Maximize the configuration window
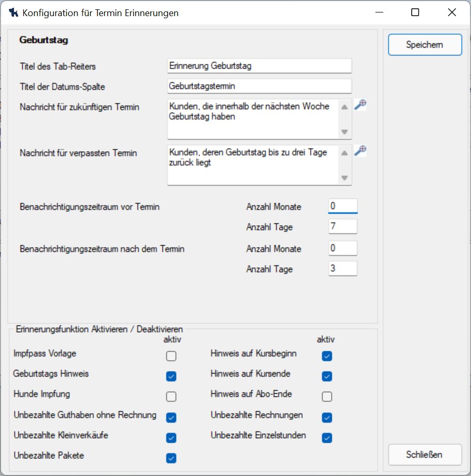Screen dimensions: 471x476 (415, 13)
